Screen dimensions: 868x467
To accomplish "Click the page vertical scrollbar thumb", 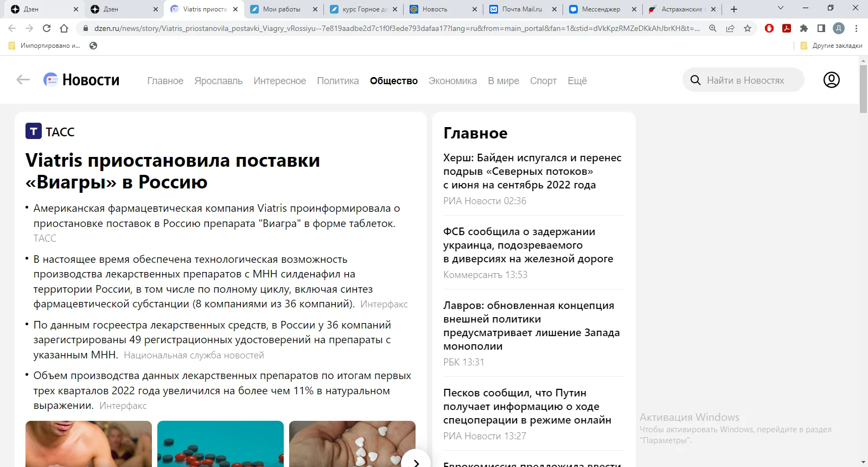I will (863, 88).
